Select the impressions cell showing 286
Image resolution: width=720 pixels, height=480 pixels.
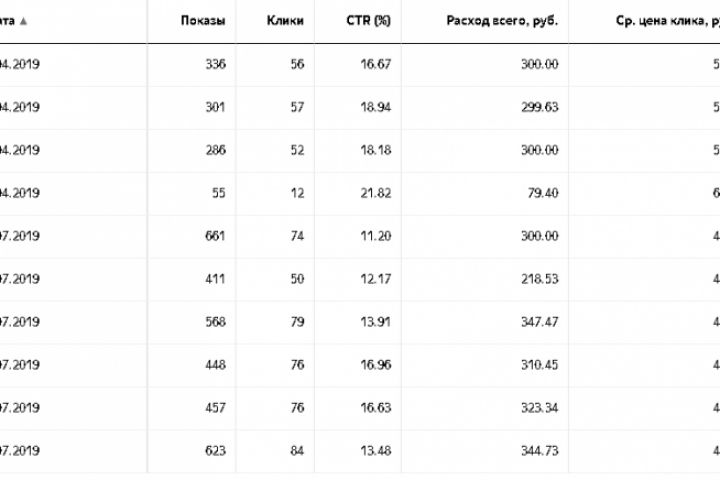click(x=214, y=150)
